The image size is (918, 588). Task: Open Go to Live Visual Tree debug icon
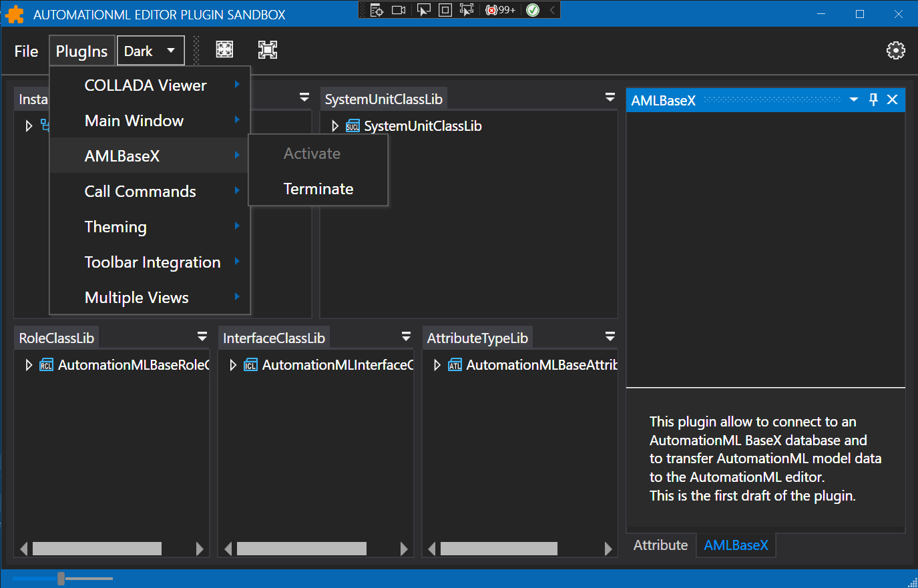(x=377, y=10)
